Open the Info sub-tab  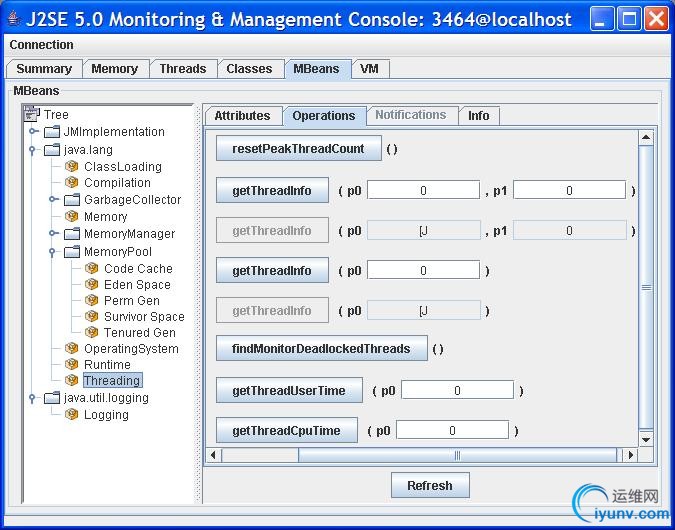point(478,116)
